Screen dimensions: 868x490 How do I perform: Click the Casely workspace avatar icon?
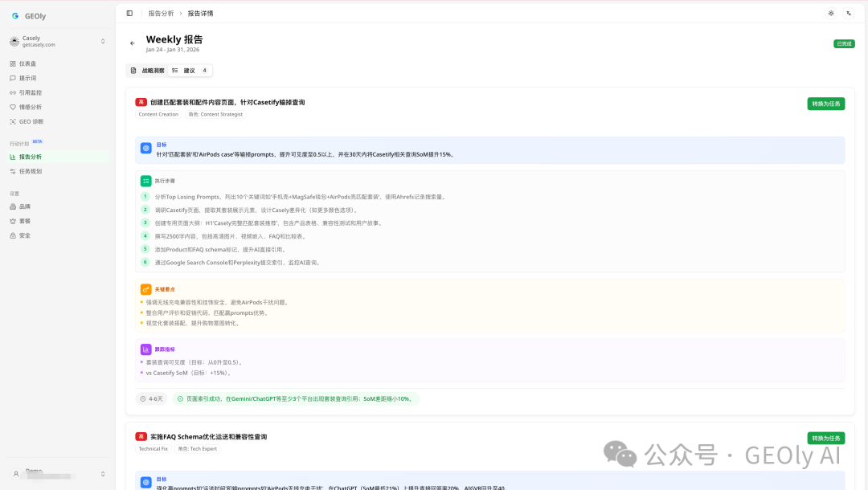click(14, 42)
